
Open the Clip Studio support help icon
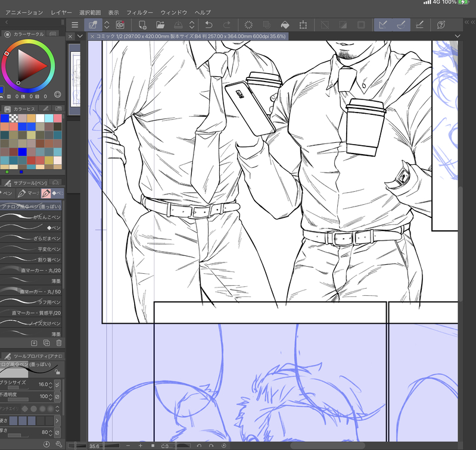pyautogui.click(x=441, y=25)
